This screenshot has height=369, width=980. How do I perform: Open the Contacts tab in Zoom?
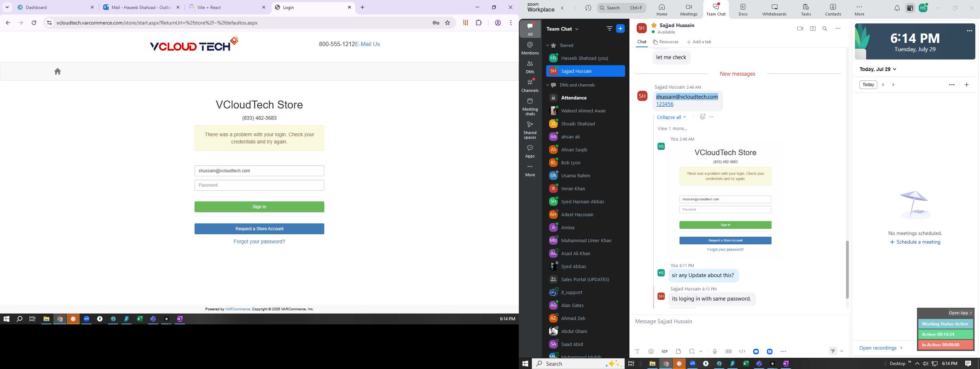click(833, 10)
